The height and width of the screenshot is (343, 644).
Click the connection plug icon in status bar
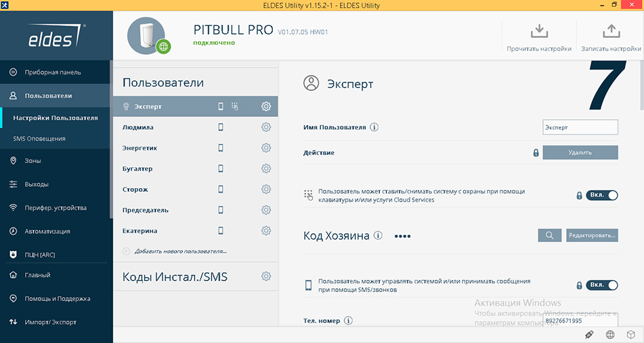pyautogui.click(x=589, y=335)
